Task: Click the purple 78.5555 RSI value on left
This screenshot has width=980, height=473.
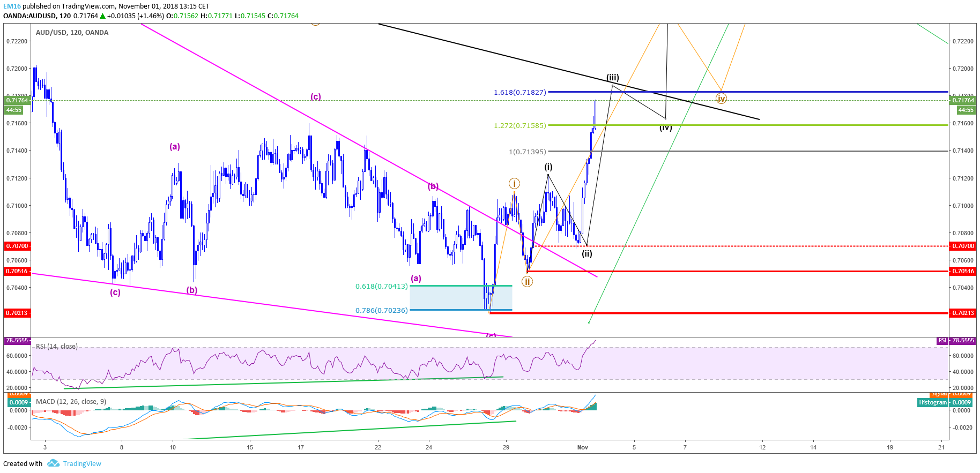Action: click(x=17, y=340)
